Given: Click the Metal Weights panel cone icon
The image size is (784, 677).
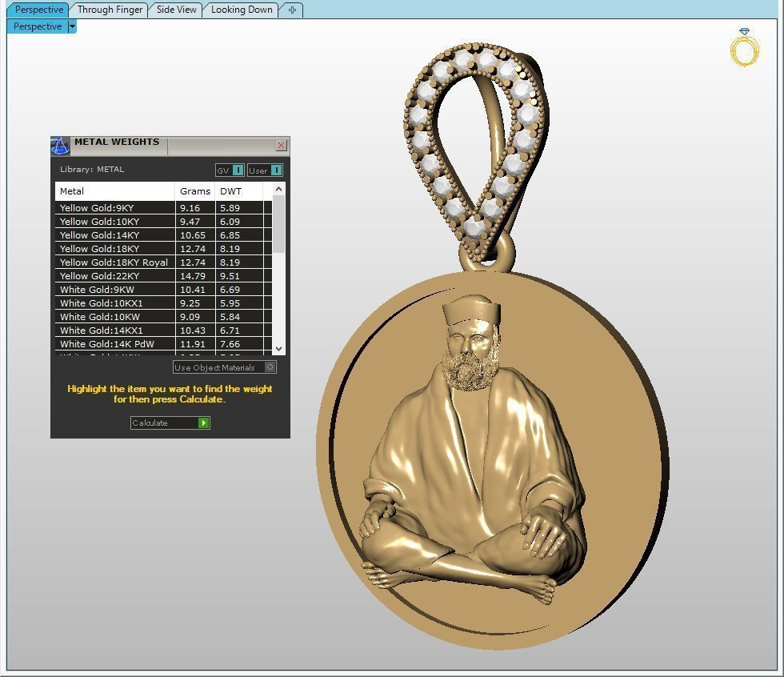Looking at the screenshot, I should [x=60, y=146].
